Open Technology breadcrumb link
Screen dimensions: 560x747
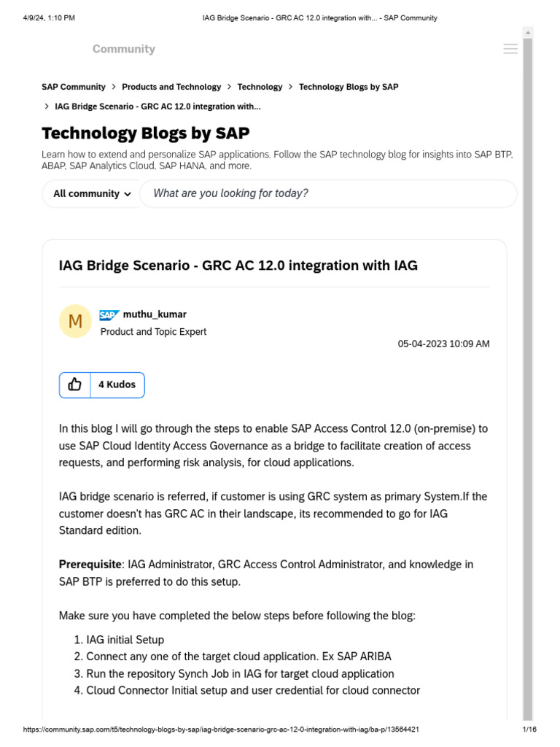[x=260, y=87]
